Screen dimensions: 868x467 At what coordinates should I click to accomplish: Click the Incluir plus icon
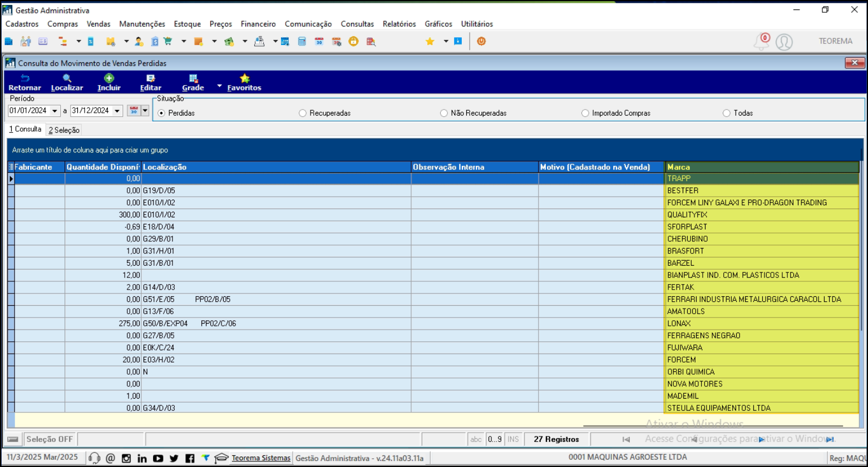[x=109, y=78]
